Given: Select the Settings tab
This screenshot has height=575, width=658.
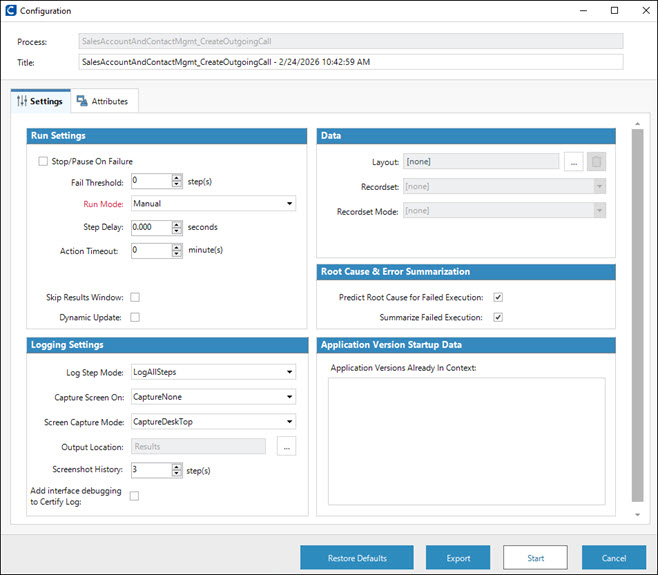Looking at the screenshot, I should [x=41, y=101].
